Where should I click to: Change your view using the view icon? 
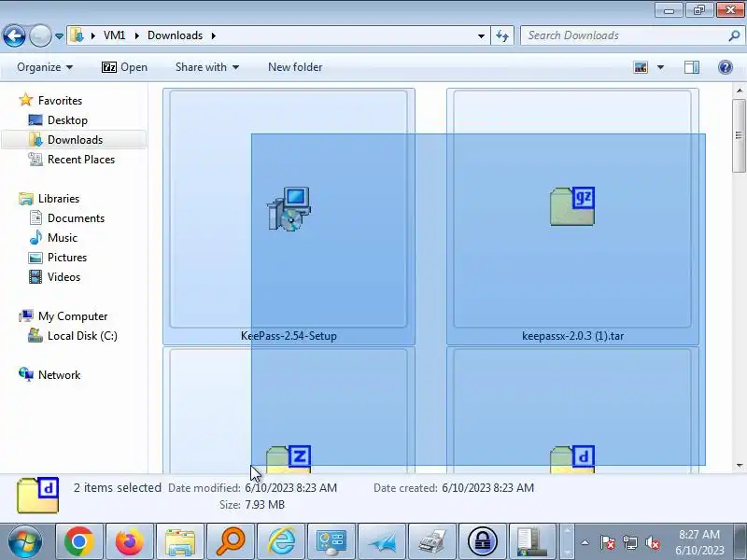click(641, 67)
